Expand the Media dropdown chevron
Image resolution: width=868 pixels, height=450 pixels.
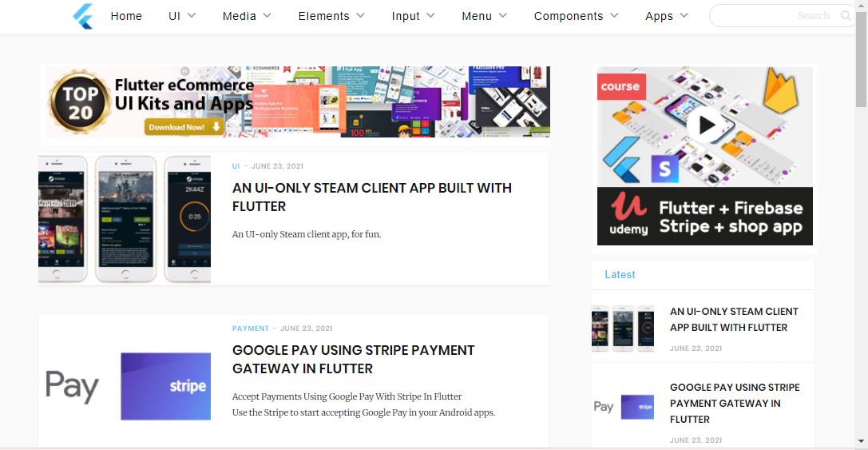click(x=267, y=15)
